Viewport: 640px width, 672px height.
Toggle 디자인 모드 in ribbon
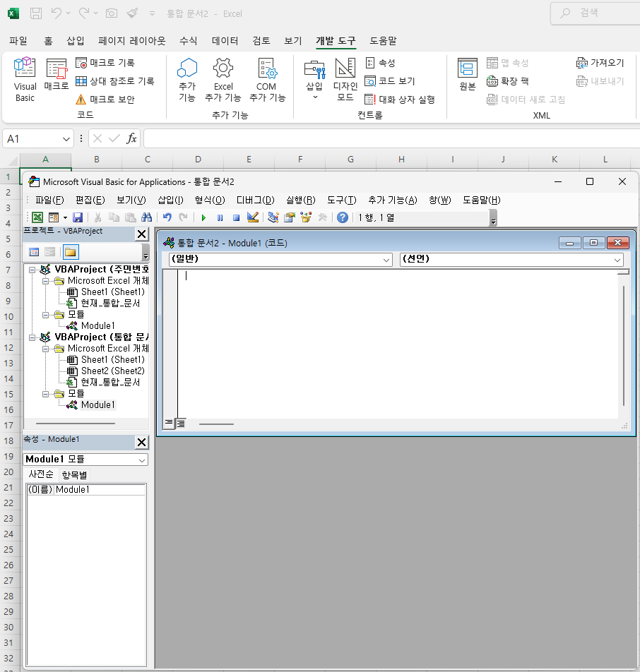(345, 80)
